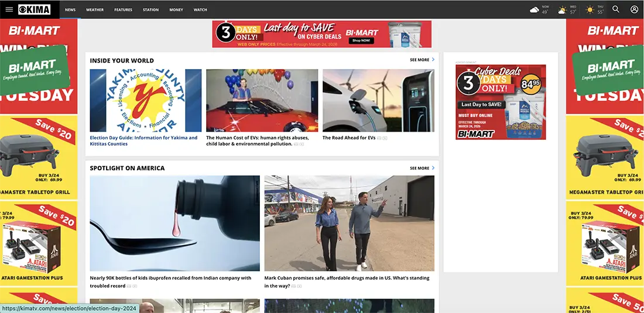Select the News menu item
The width and height of the screenshot is (644, 313).
click(70, 9)
